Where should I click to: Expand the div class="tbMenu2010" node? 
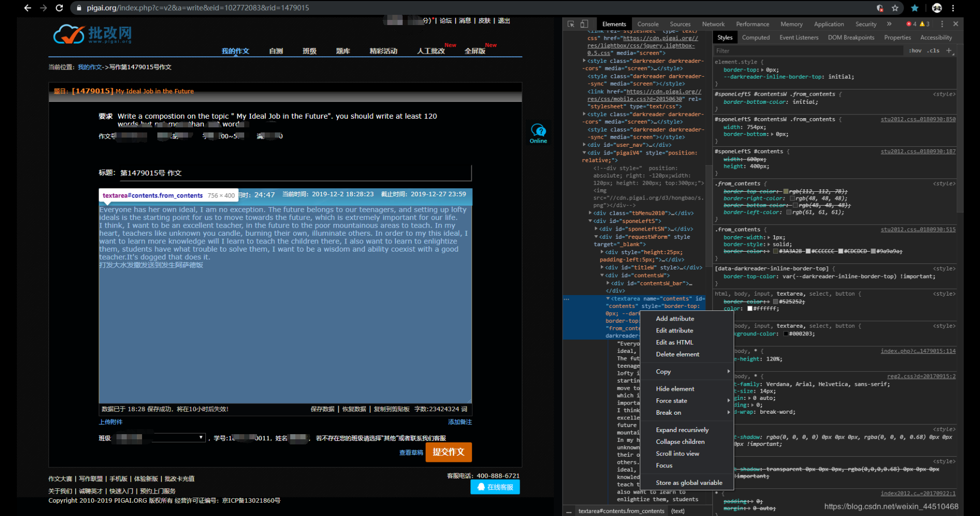(x=590, y=213)
